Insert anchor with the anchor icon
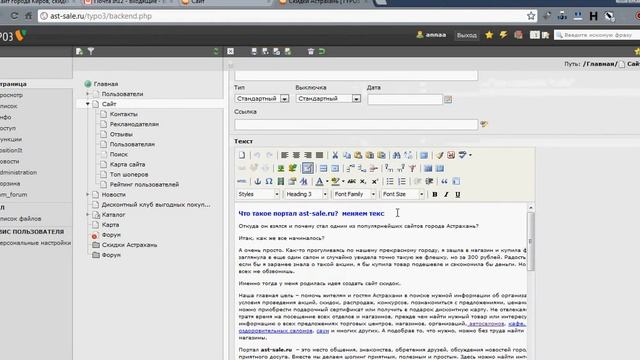640x360 pixels. click(x=258, y=181)
